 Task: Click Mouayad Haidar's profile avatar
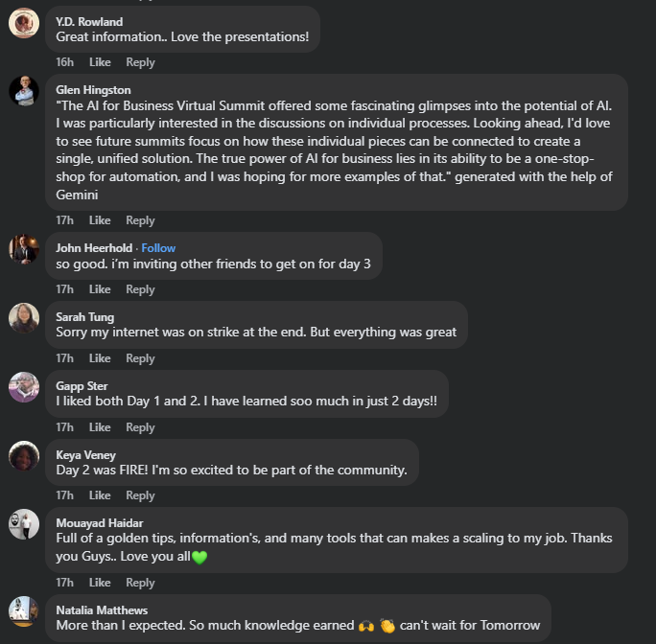pos(23,523)
